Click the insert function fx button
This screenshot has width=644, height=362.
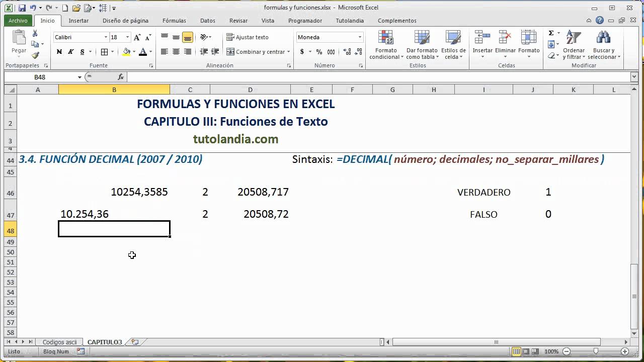[121, 77]
